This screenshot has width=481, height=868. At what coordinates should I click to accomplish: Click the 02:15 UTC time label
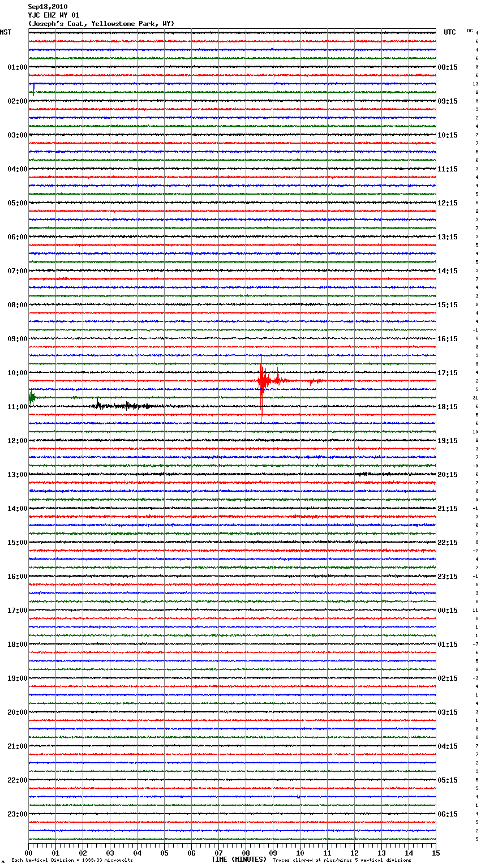(448, 678)
